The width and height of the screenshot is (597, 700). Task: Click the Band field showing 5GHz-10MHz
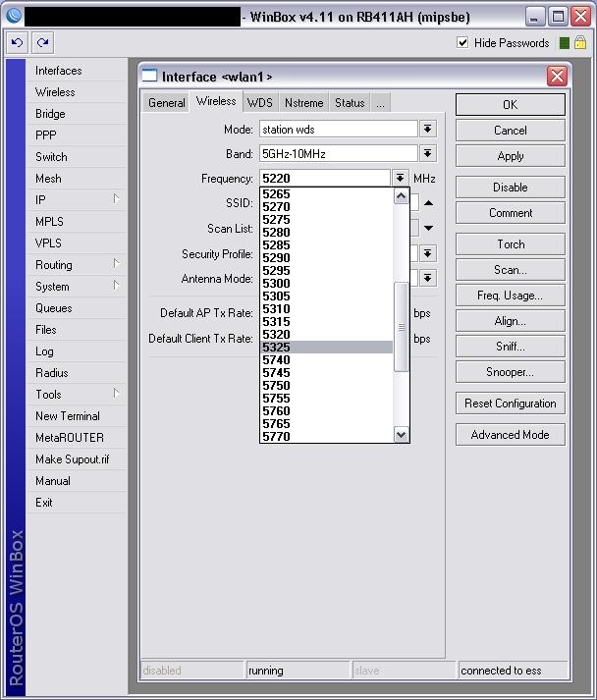(339, 154)
